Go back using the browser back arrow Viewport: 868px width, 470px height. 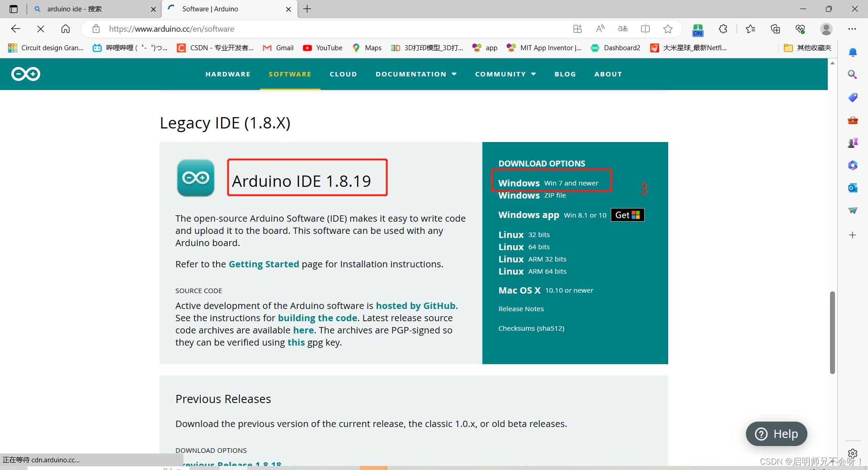(x=16, y=29)
